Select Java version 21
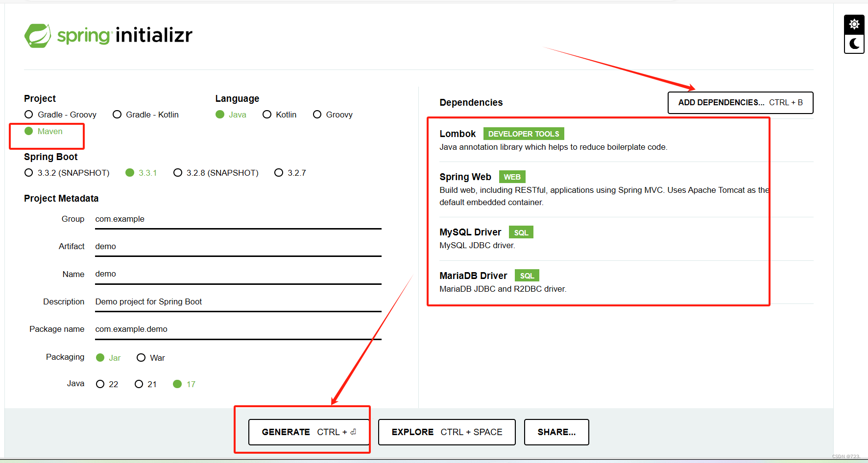Screen dimensions: 868x463 tap(146, 384)
